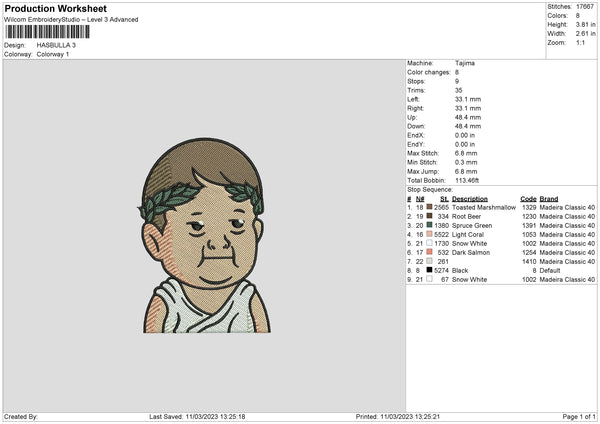Click the Dark Salmon color swatch
This screenshot has width=600, height=424.
click(429, 252)
